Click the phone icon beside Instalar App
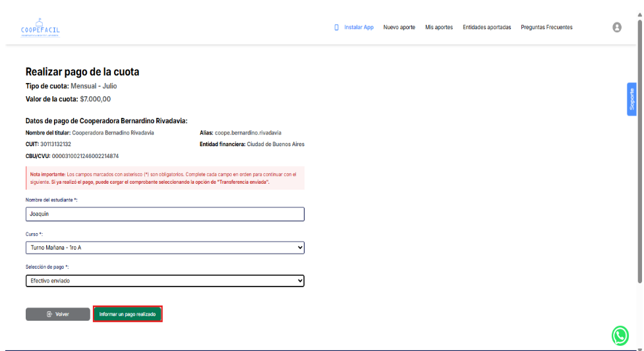 coord(337,28)
